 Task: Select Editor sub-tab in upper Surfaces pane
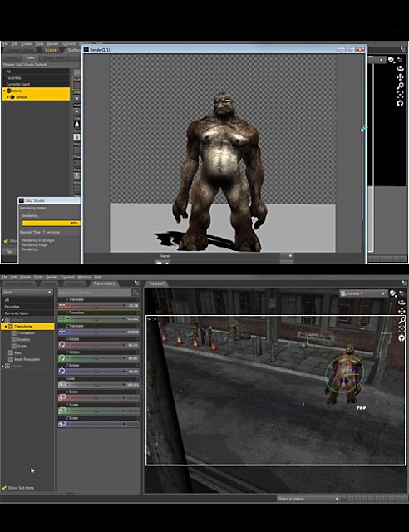tap(31, 57)
